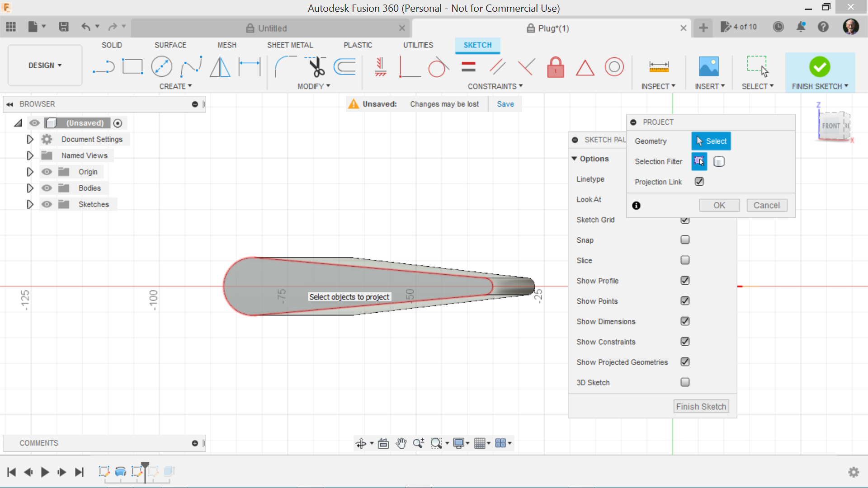Click Cancel in the Project dialog

tap(767, 205)
